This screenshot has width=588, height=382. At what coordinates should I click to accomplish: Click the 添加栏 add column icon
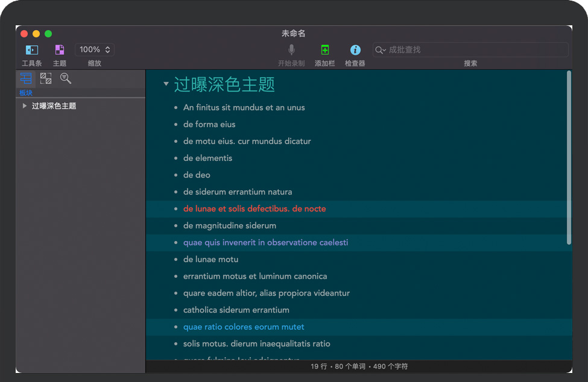coord(324,50)
